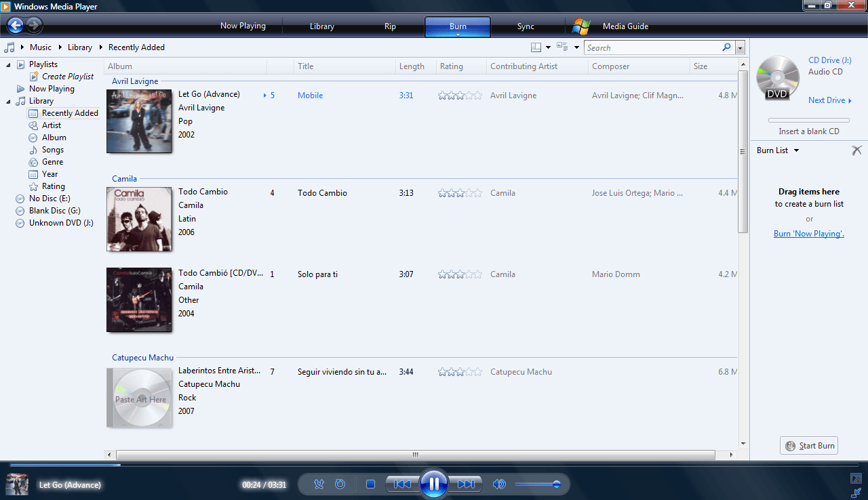This screenshot has height=500, width=868.
Task: Click the DVD disc drive icon
Action: pyautogui.click(x=777, y=79)
